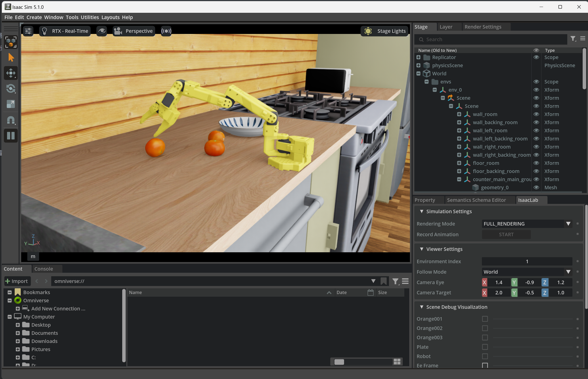
Task: Click the Rotate tool icon
Action: click(x=11, y=89)
